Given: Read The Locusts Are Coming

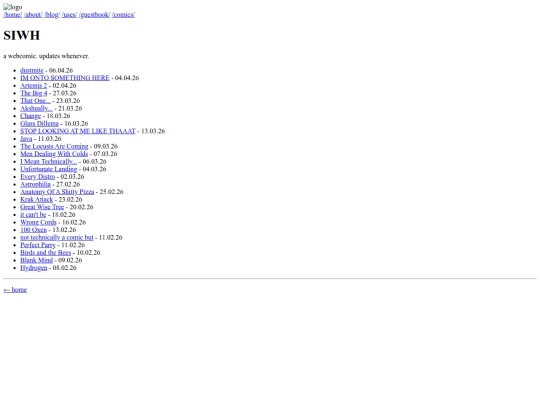Looking at the screenshot, I should [54, 146].
